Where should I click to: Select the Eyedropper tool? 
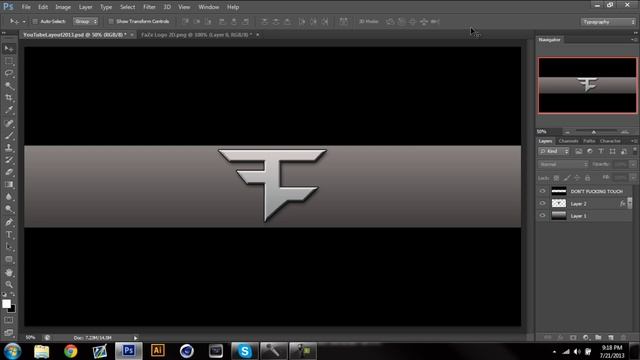[x=9, y=110]
